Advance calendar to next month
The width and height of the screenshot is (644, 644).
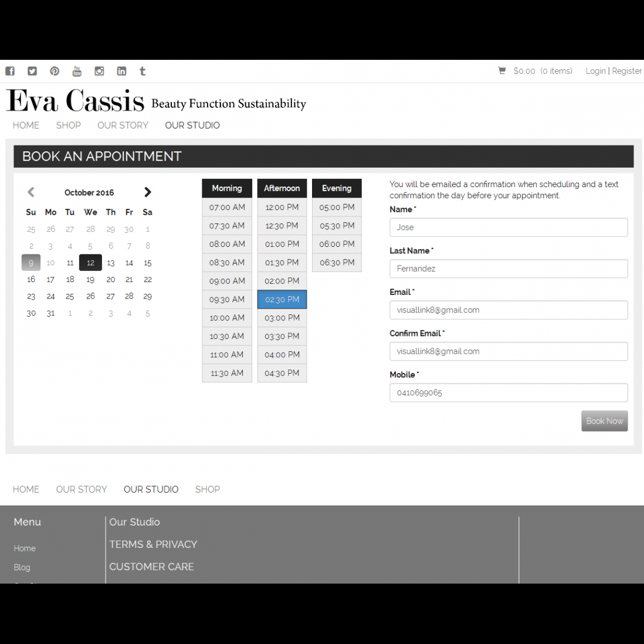pos(147,192)
